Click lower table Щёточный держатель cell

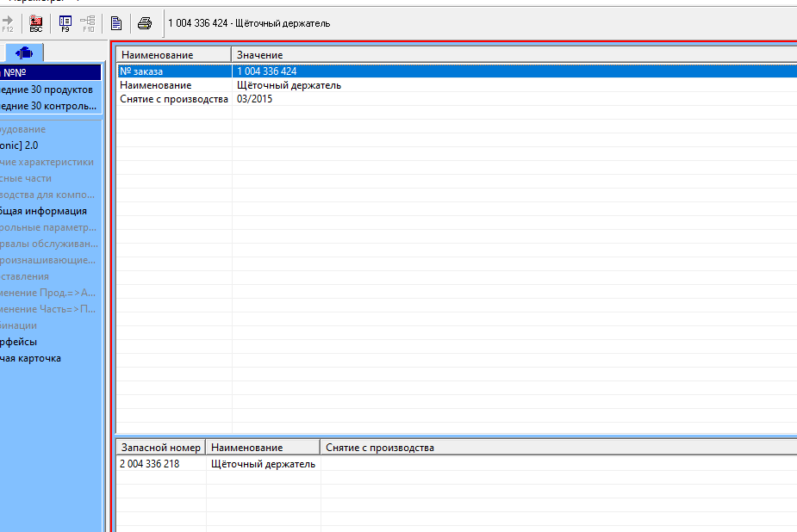(263, 463)
